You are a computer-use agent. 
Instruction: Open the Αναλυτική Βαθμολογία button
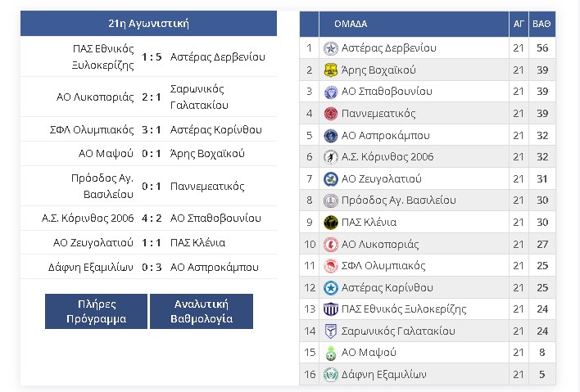tap(202, 312)
